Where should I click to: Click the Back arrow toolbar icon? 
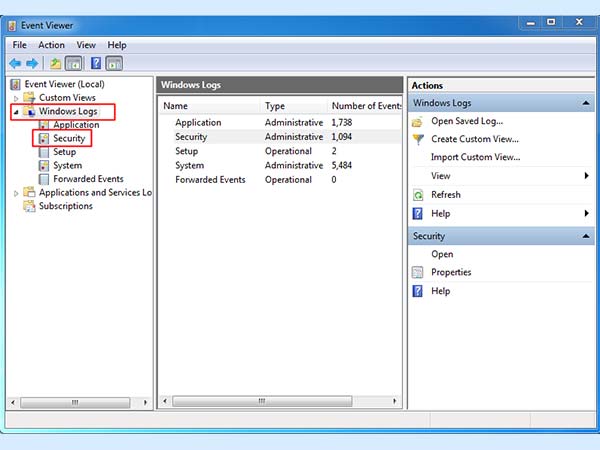click(x=16, y=64)
